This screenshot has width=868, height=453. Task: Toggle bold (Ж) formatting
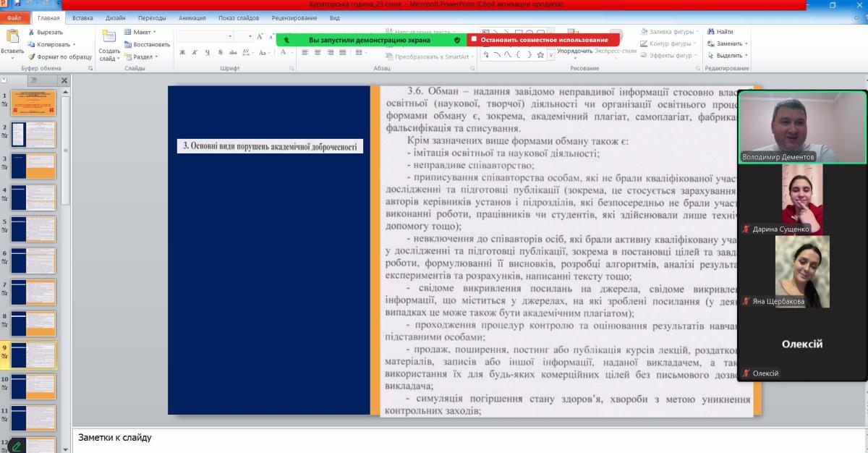[183, 52]
